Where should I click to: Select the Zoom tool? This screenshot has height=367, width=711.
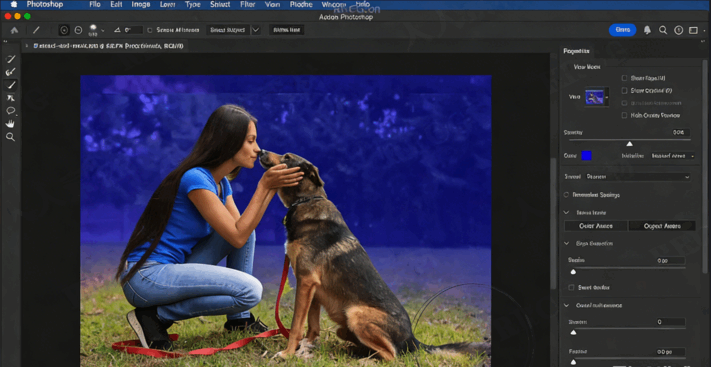(x=10, y=137)
